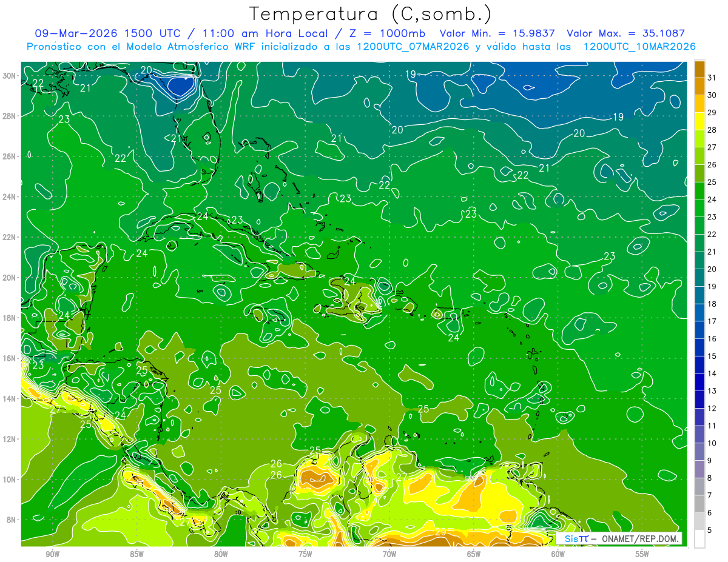
Task: Click the '30N' latitude axis label
Action: pos(9,76)
